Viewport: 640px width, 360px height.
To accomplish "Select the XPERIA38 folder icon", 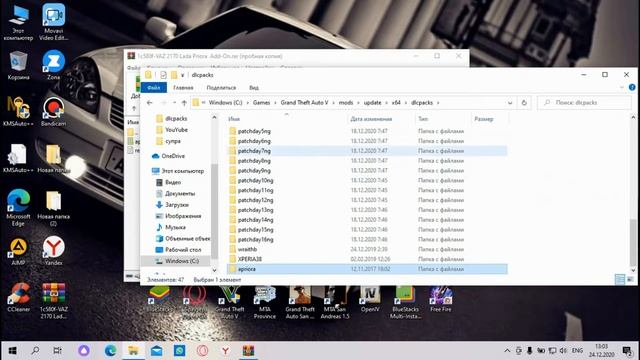I will click(233, 259).
